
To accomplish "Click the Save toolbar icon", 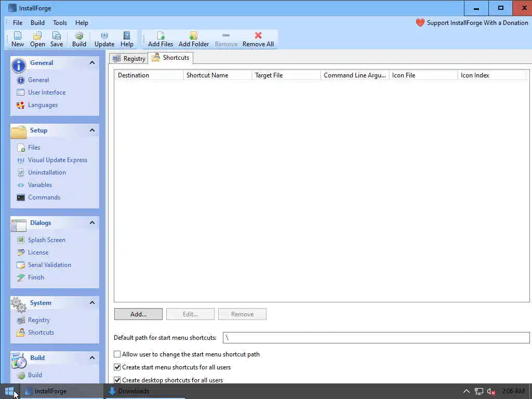I will (x=57, y=39).
